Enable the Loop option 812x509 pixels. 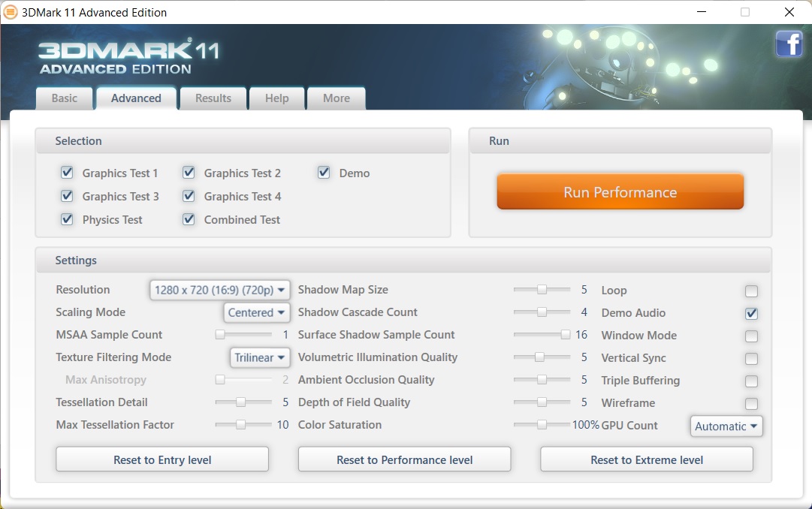tap(751, 291)
